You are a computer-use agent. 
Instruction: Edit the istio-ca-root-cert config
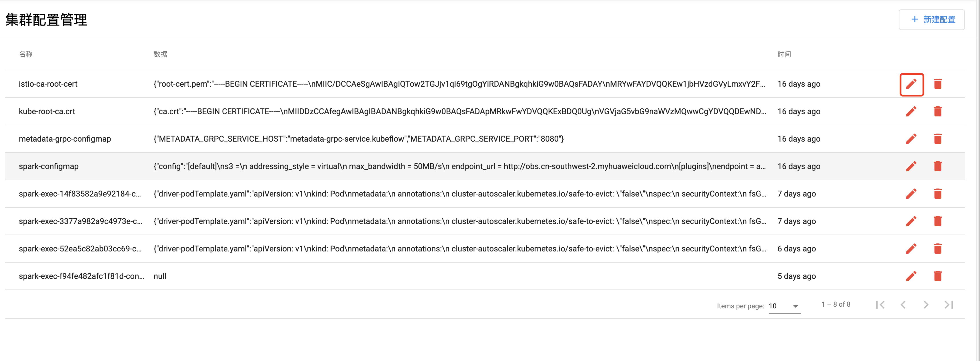(x=911, y=84)
